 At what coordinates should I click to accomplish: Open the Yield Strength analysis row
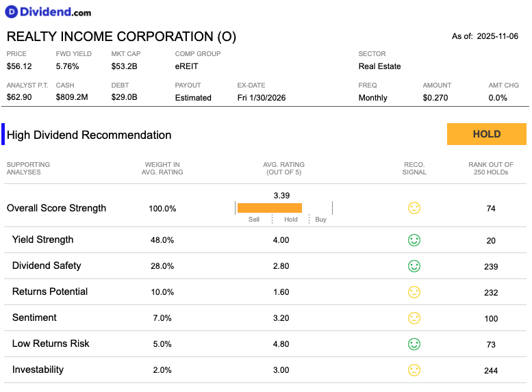(x=266, y=240)
